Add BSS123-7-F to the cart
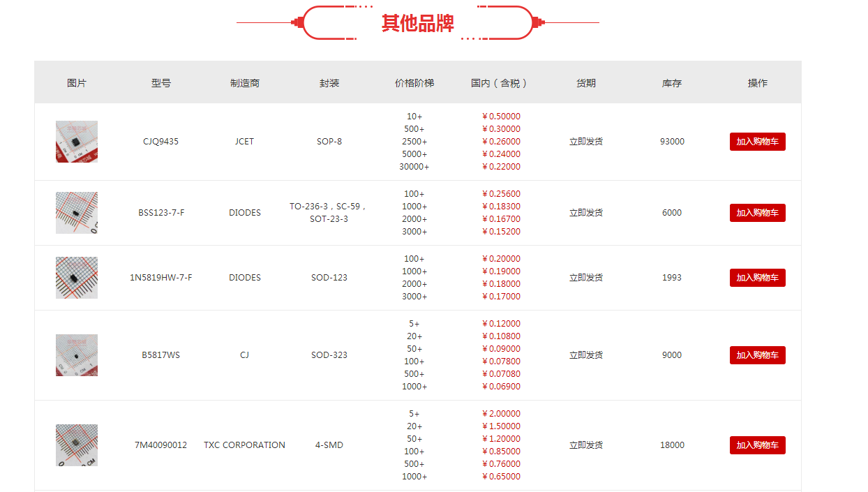The height and width of the screenshot is (492, 868). click(757, 213)
